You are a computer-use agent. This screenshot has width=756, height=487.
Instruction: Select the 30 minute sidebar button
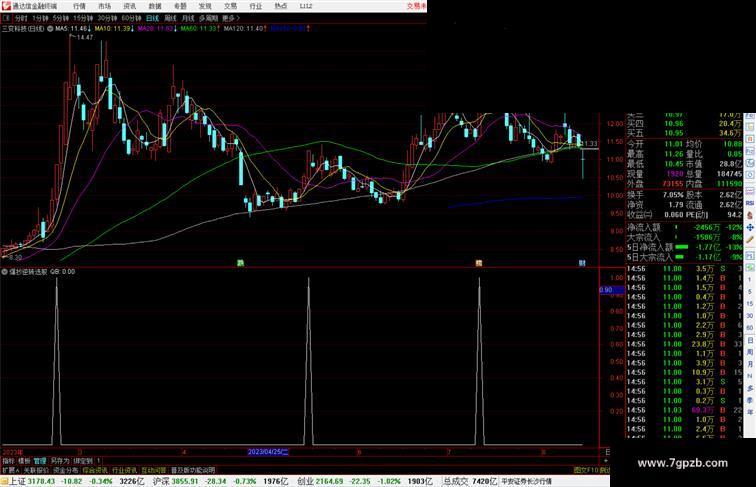(750, 316)
